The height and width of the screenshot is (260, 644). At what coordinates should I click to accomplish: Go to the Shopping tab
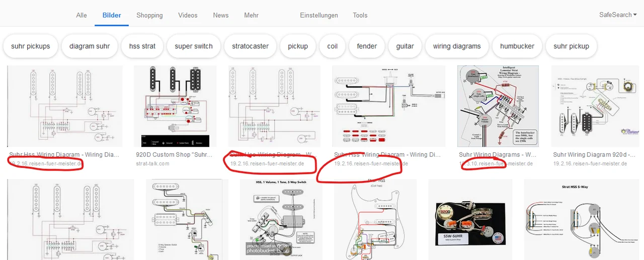click(149, 15)
